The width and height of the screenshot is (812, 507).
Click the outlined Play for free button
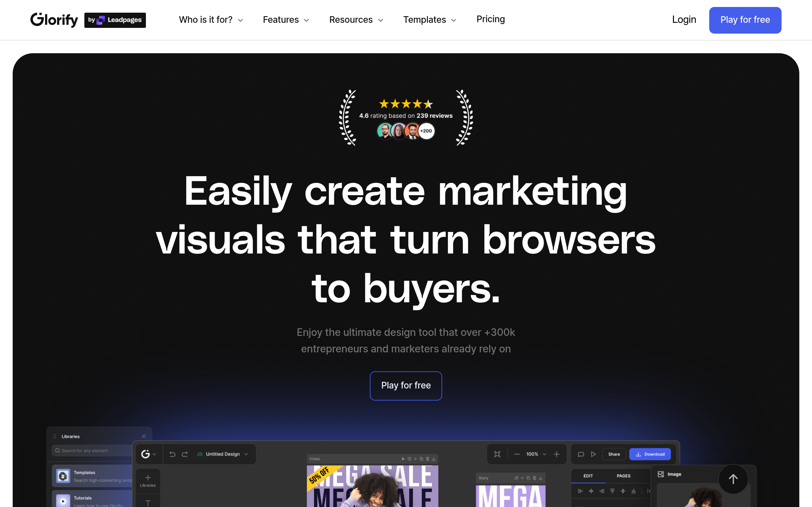[x=406, y=386]
